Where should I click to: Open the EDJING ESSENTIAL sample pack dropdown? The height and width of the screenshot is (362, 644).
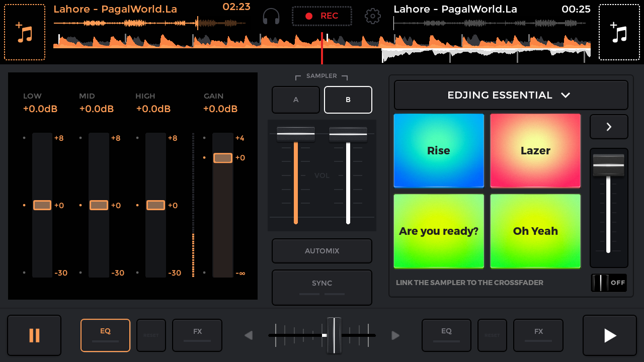click(511, 95)
